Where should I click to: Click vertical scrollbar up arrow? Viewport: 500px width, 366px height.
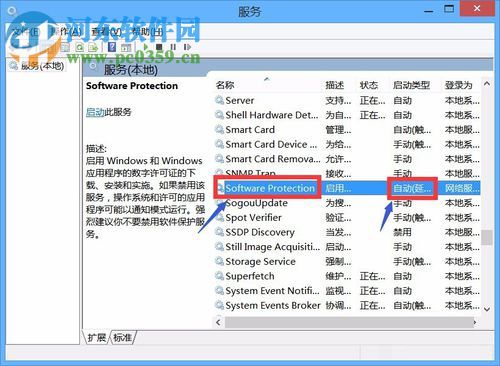(487, 83)
